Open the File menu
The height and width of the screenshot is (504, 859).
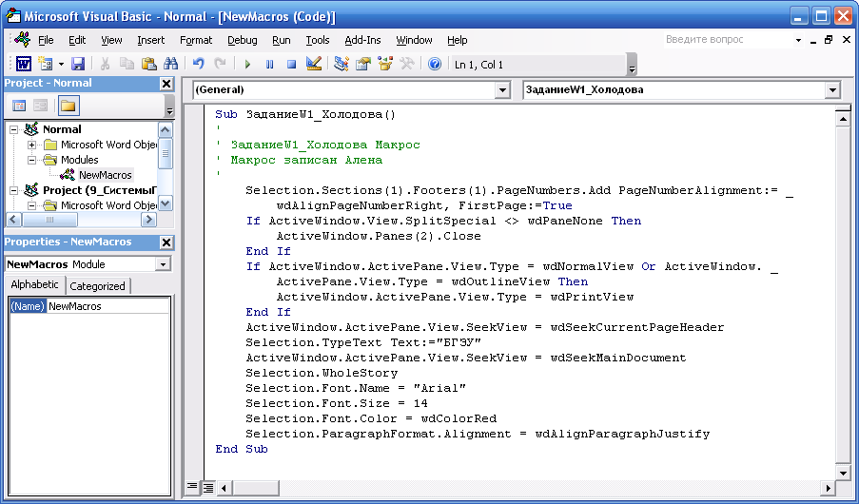[46, 40]
